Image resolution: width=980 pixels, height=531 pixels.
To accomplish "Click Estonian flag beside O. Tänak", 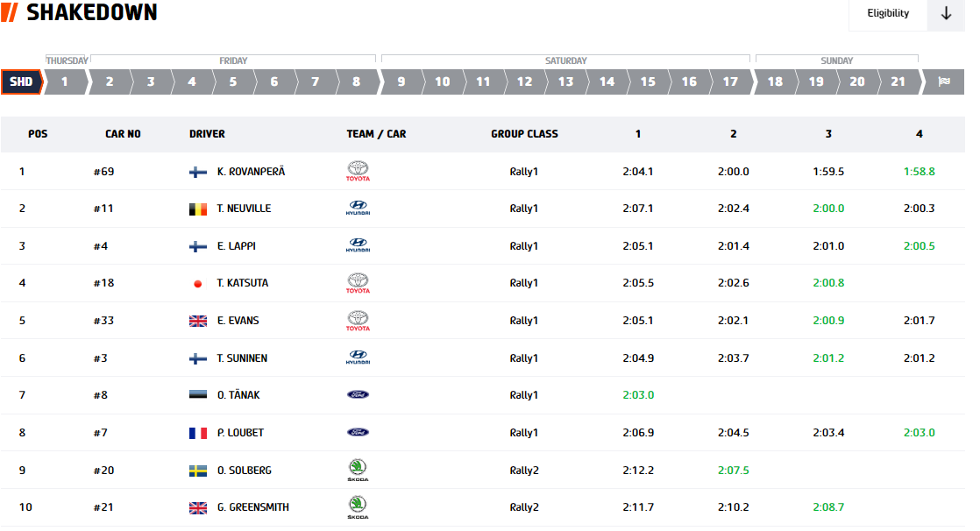I will [198, 395].
